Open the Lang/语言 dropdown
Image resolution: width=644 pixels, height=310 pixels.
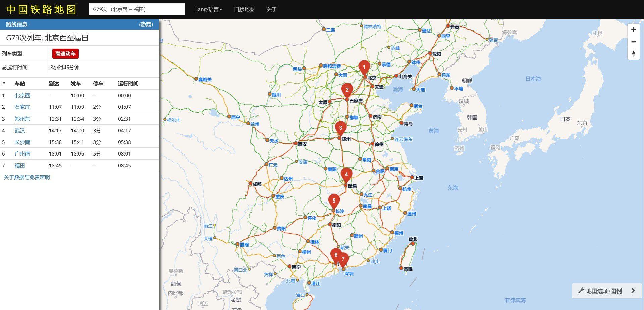pyautogui.click(x=208, y=9)
